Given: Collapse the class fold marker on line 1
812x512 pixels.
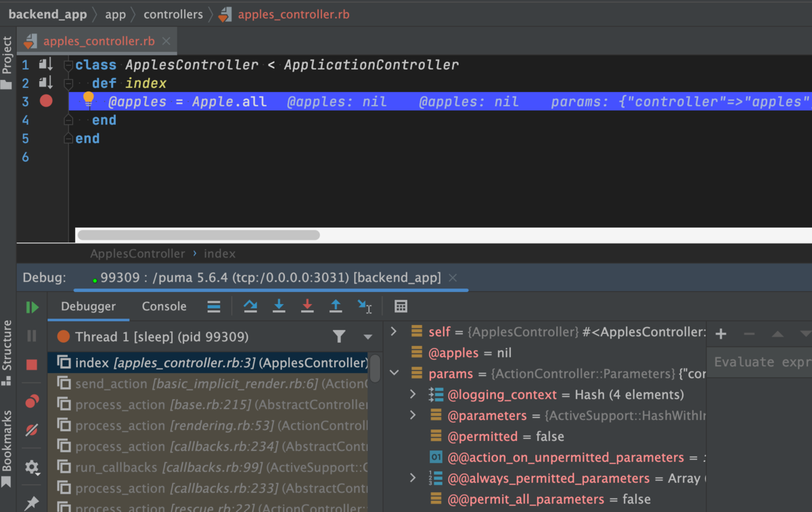Looking at the screenshot, I should pos(68,65).
